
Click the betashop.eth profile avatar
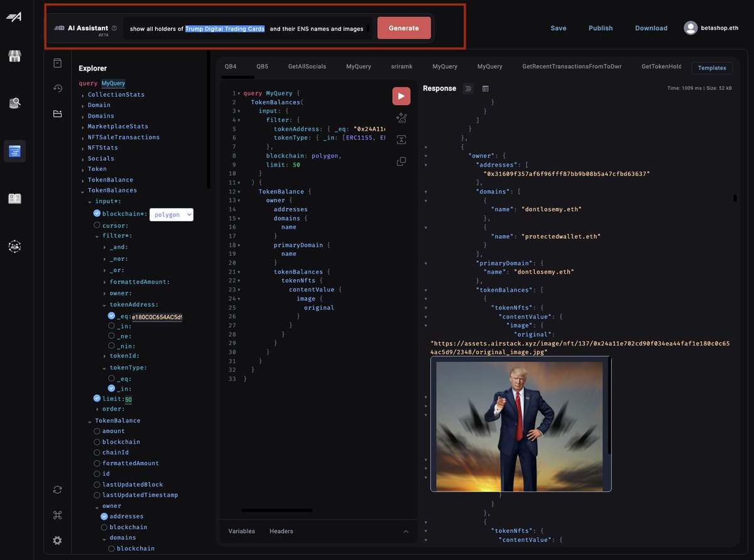(691, 28)
